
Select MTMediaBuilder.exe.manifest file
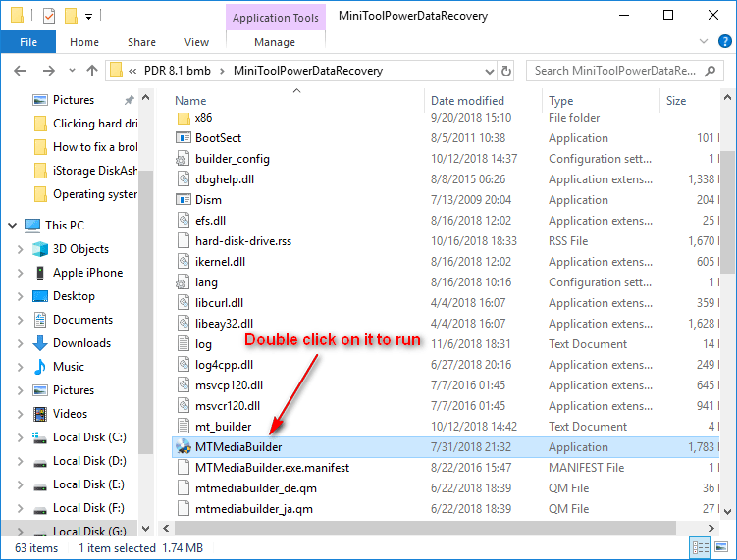(446, 468)
